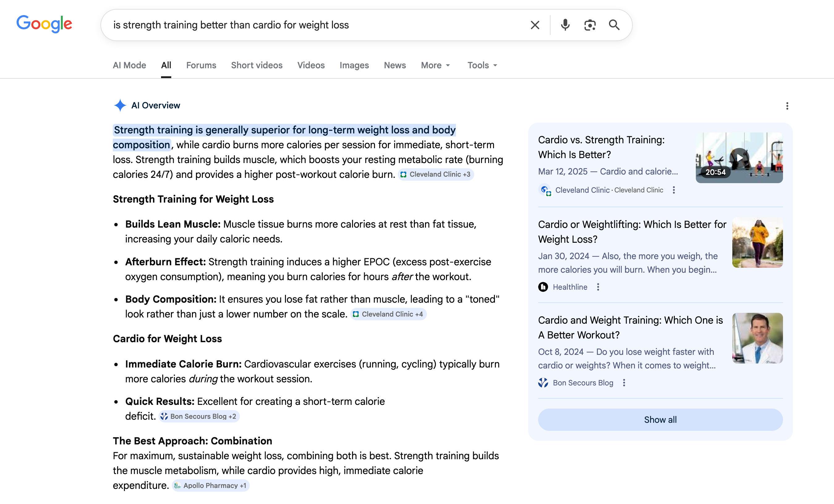Open Cleveland Clinic video result three-dot menu

(674, 190)
